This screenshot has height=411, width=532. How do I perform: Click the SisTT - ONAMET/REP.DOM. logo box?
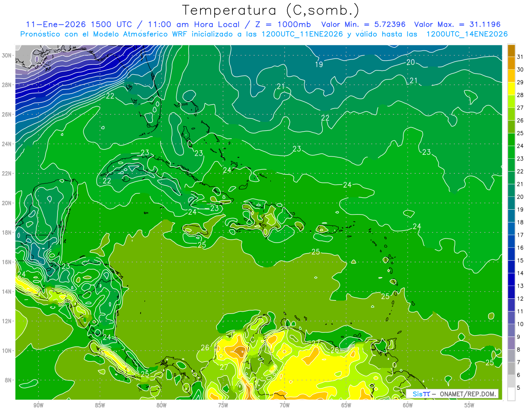point(452,394)
